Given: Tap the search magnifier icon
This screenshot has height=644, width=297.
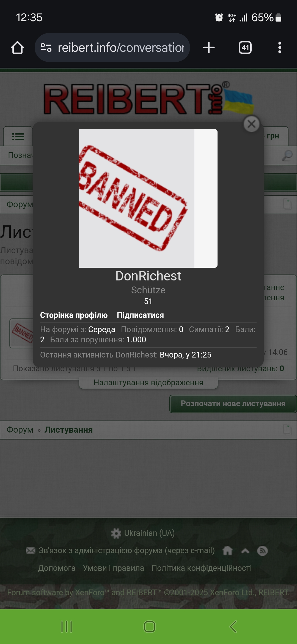Looking at the screenshot, I should pos(287,155).
